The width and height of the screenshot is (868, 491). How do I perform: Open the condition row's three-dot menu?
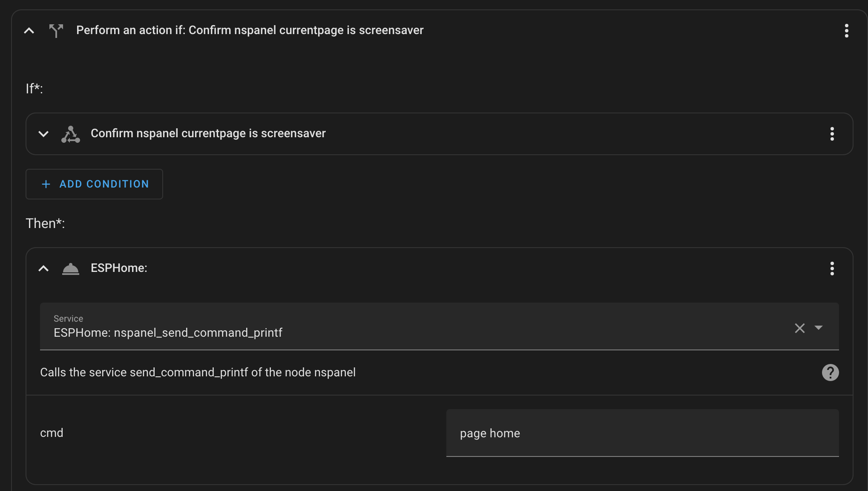tap(832, 133)
